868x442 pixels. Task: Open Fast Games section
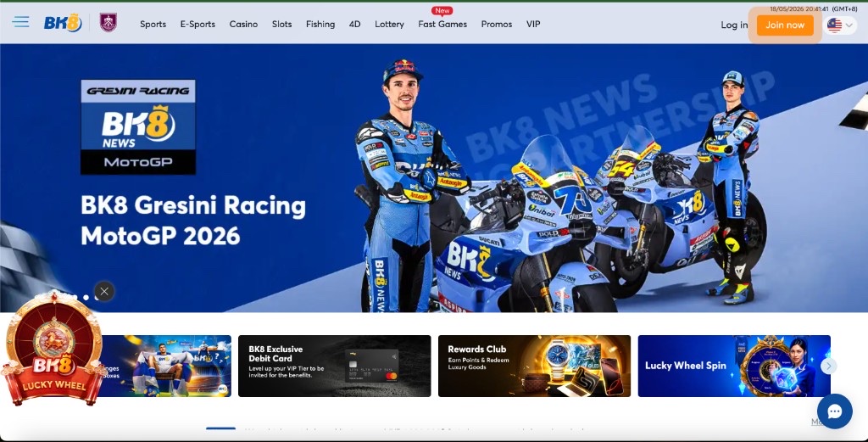[442, 25]
